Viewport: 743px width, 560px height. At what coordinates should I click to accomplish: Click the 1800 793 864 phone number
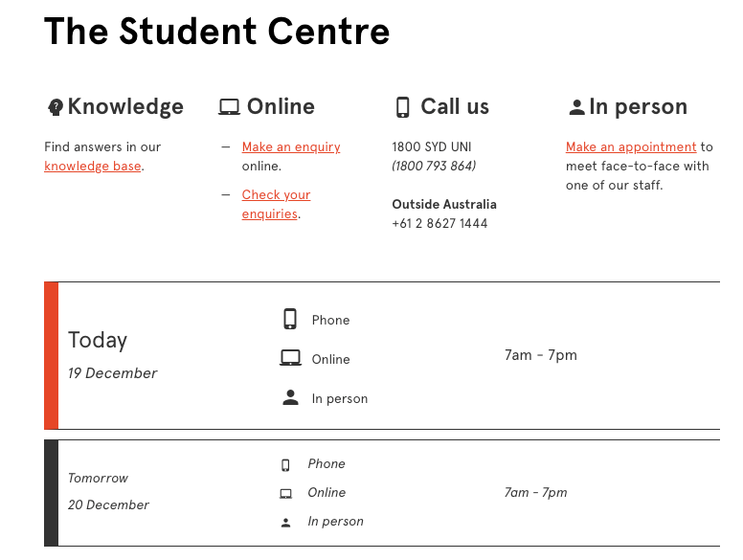click(x=434, y=167)
